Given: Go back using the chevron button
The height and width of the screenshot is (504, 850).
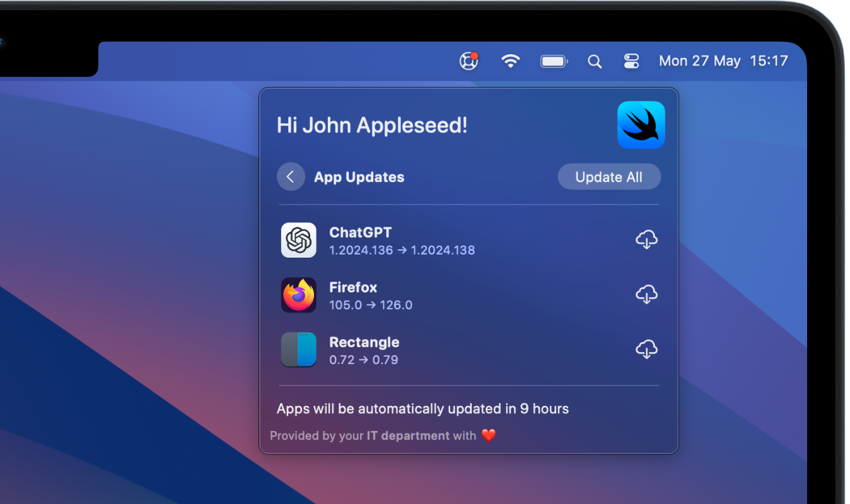Looking at the screenshot, I should 291,177.
